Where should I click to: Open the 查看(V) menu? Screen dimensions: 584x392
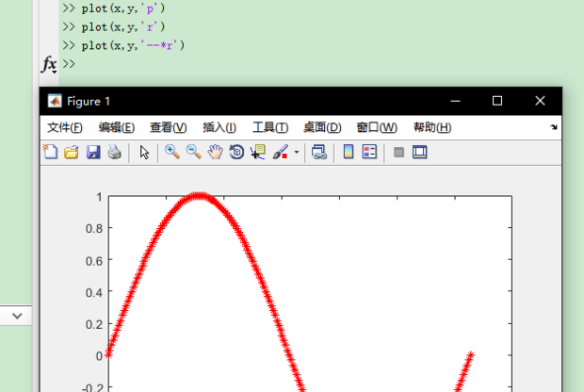pyautogui.click(x=168, y=127)
